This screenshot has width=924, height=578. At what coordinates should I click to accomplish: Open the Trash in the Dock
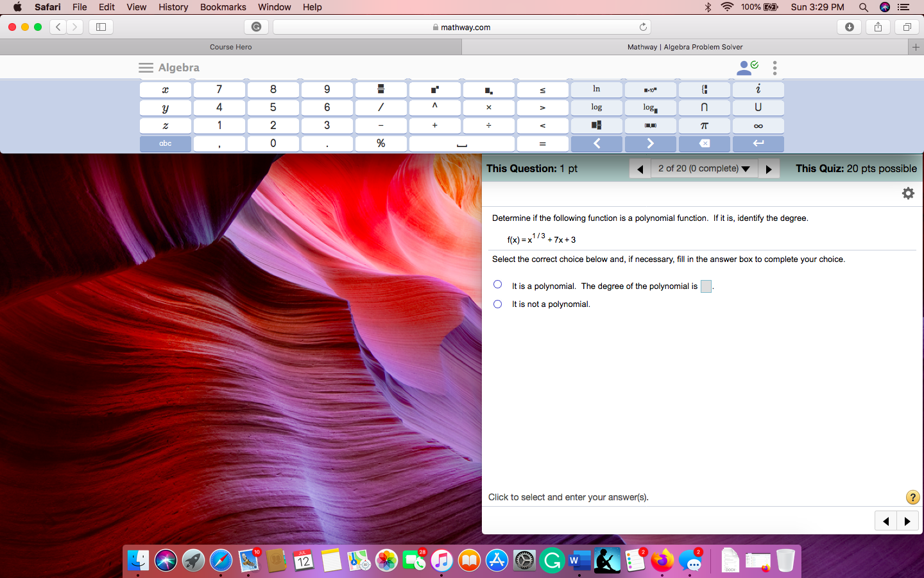(785, 561)
